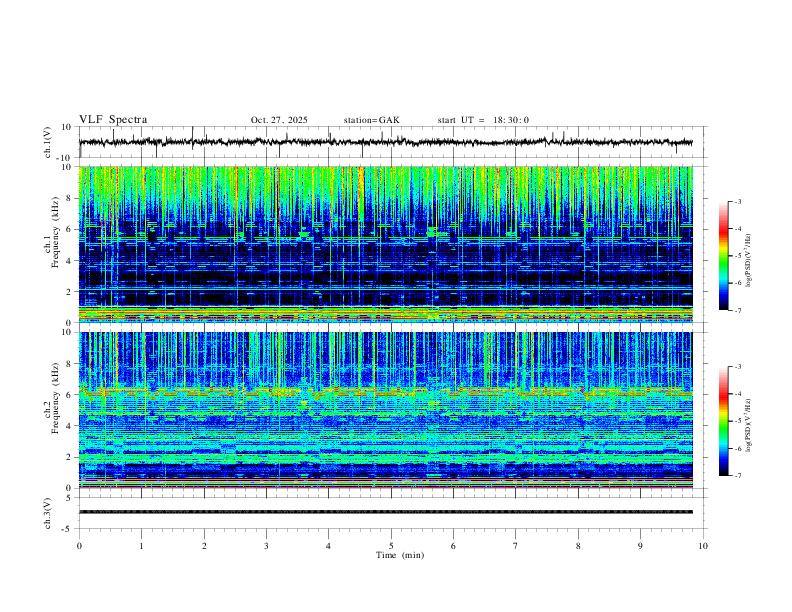Click the "5" tick on the time axis

coord(391,546)
